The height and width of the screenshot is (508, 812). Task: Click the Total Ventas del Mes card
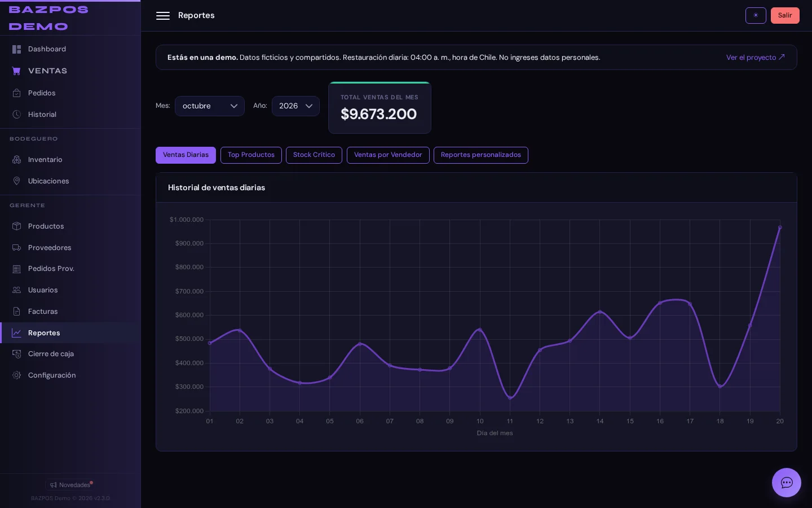[x=379, y=108]
